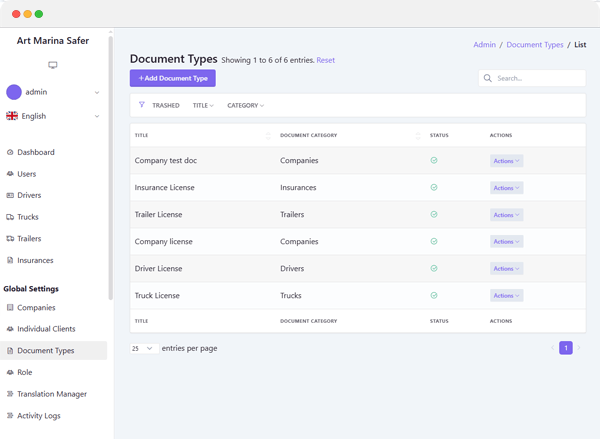Select Document Types in the sidebar

tap(54, 351)
